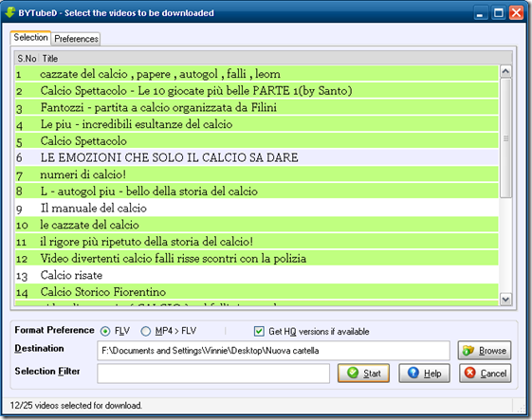Image resolution: width=532 pixels, height=420 pixels.
Task: Select row 'Calcio Spettacolo - Le 10 giocate più belle'
Action: [256, 91]
